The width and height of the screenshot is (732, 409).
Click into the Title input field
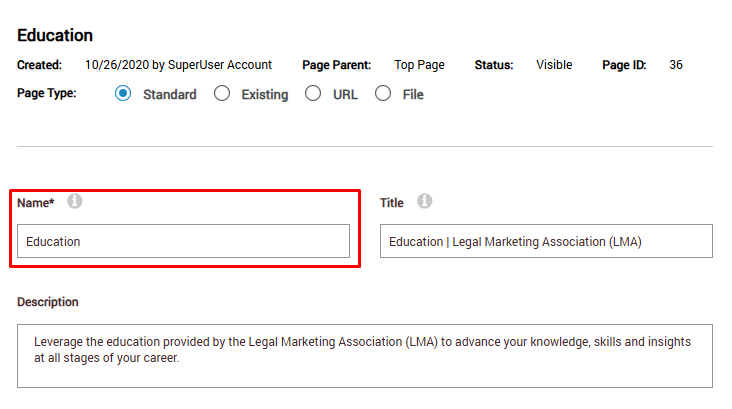coord(546,241)
